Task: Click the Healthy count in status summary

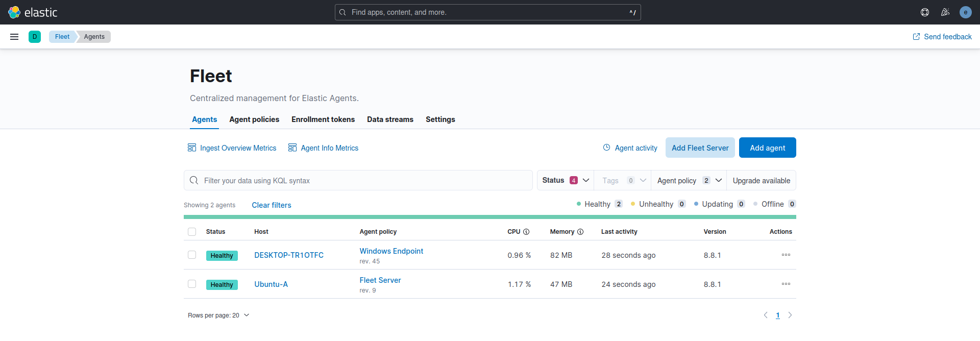Action: (619, 204)
